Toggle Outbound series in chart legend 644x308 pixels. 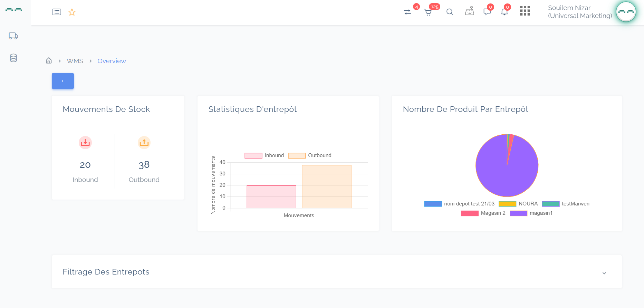(309, 155)
